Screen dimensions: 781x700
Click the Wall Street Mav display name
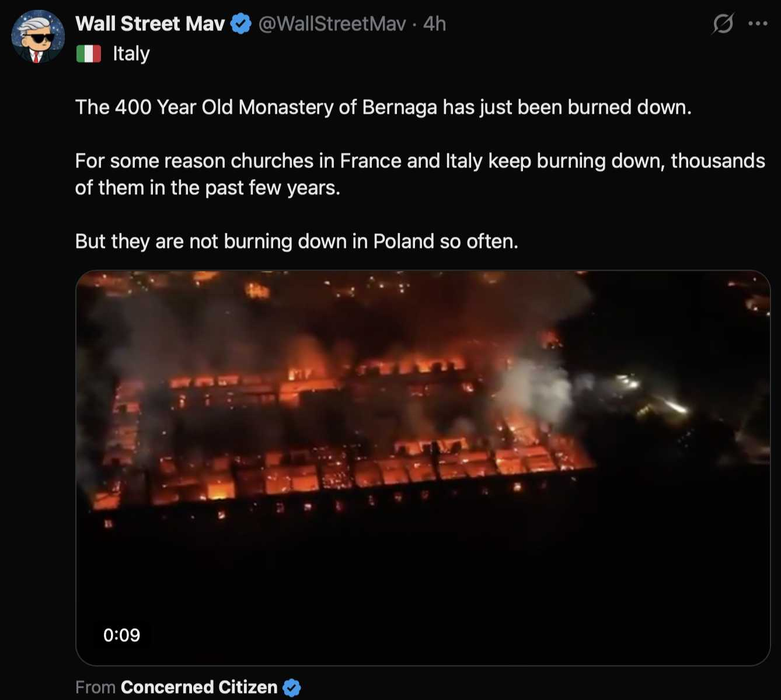(x=150, y=24)
